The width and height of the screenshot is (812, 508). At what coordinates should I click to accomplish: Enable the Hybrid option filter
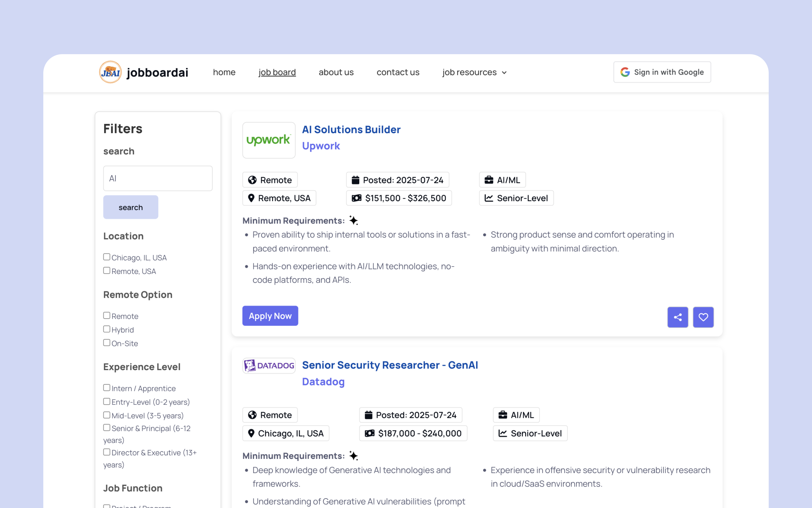coord(107,329)
